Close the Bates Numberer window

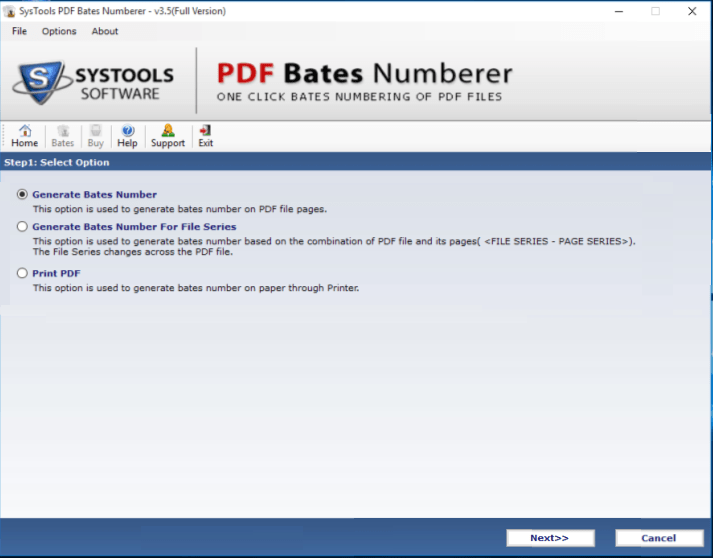(x=692, y=11)
